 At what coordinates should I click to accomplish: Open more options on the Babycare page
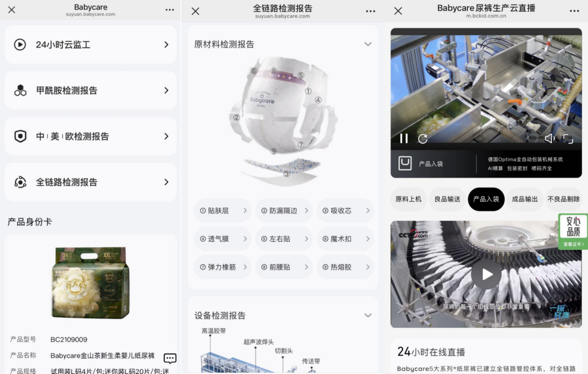[x=170, y=10]
